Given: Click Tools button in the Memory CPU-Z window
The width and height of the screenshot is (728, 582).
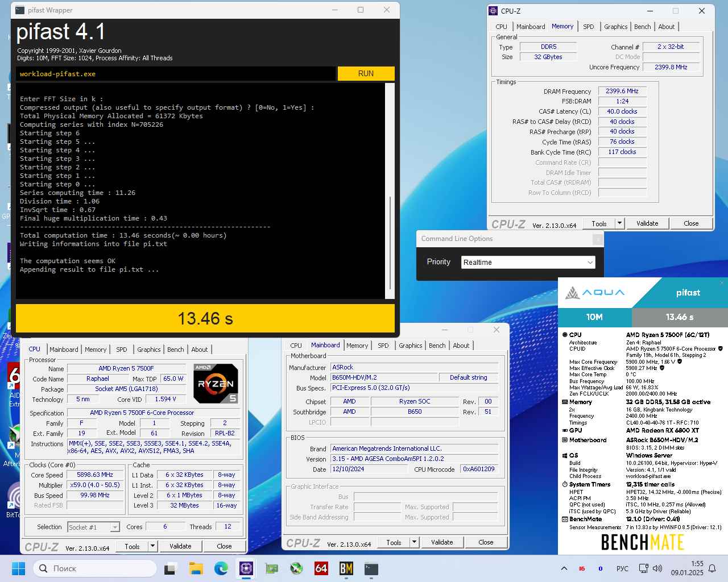Looking at the screenshot, I should tap(599, 223).
